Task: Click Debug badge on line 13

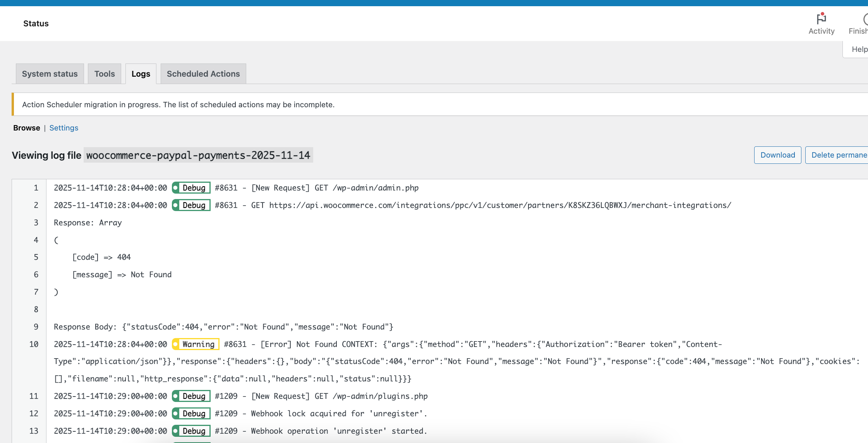Action: 191,431
